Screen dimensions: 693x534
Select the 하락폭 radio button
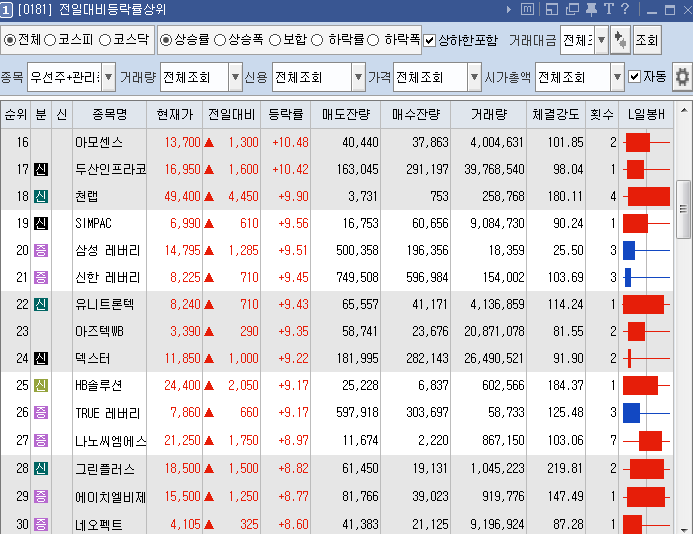(373, 40)
